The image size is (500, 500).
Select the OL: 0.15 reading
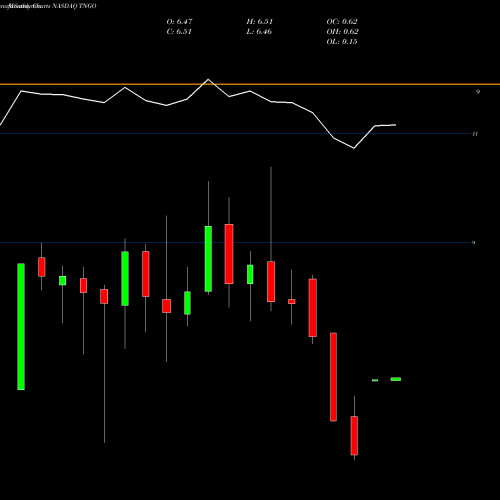pos(342,42)
